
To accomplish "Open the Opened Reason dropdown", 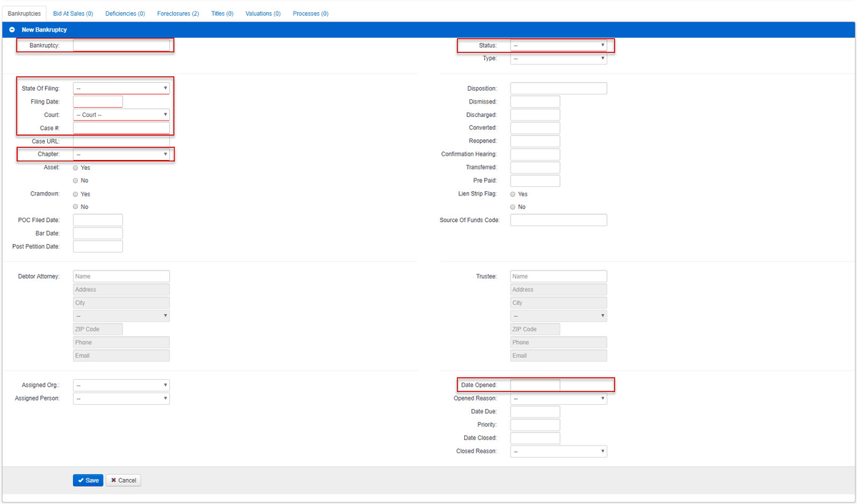I will pyautogui.click(x=558, y=398).
